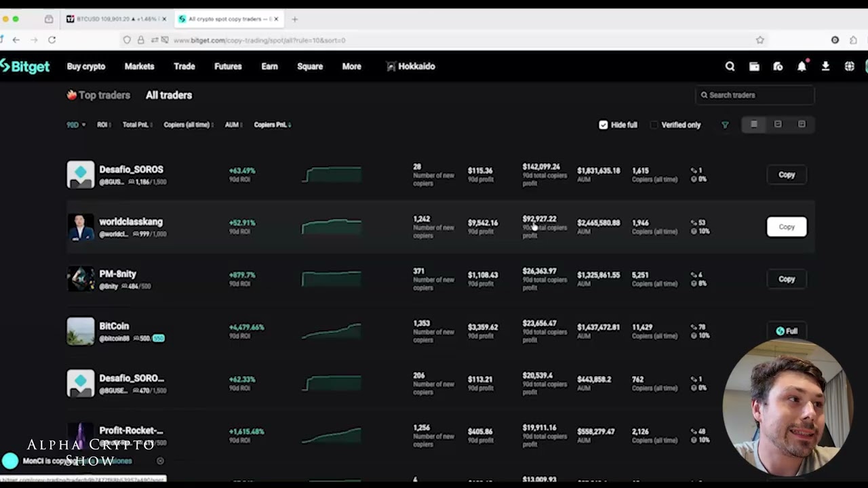The width and height of the screenshot is (868, 488).
Task: Open the Desafio_SOROS avatar, 1,186 followers
Action: 80,174
